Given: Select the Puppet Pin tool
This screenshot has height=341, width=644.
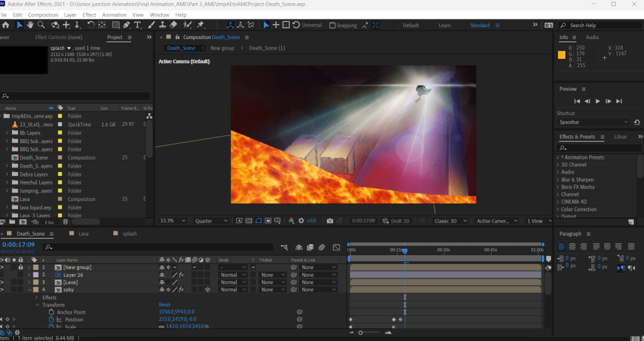Looking at the screenshot, I should tap(201, 25).
